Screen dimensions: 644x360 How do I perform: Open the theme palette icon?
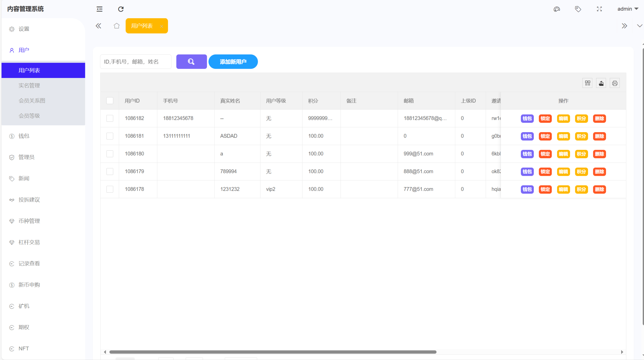557,9
